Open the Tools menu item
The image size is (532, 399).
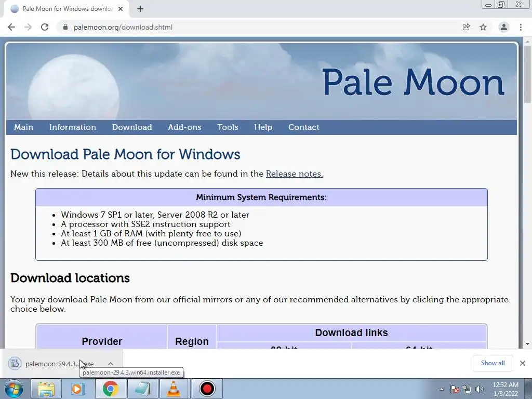[x=228, y=127]
